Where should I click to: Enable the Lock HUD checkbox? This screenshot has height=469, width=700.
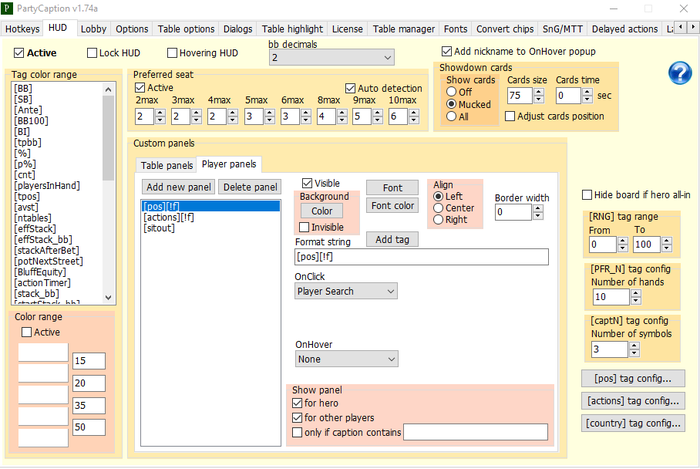pos(94,53)
